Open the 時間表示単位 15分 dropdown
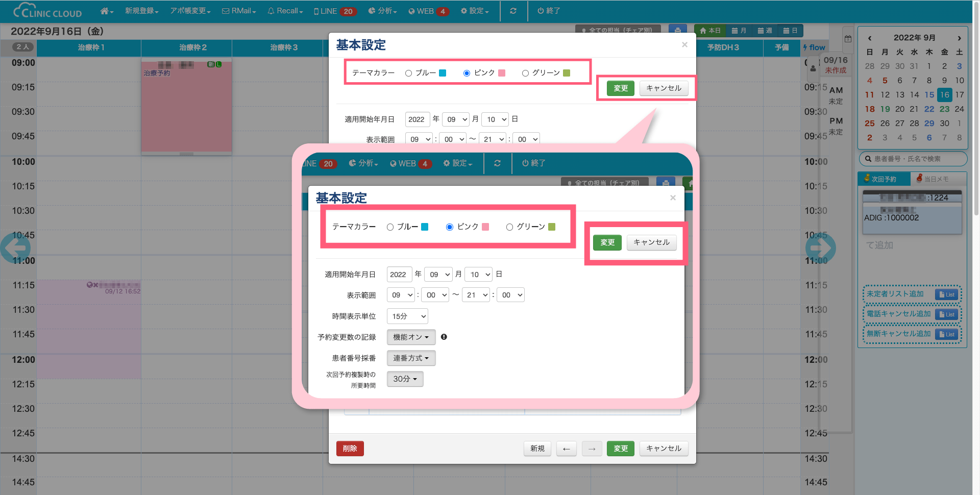This screenshot has width=980, height=495. click(x=407, y=316)
